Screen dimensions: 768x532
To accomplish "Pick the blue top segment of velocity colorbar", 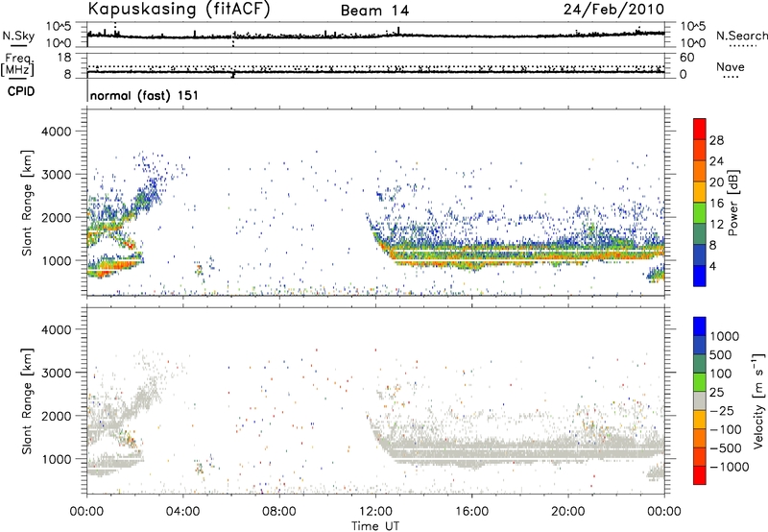I will (x=700, y=326).
